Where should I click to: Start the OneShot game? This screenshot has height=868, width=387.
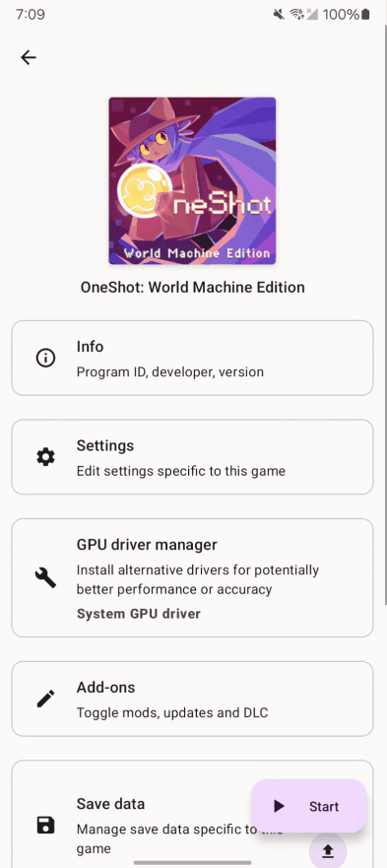coord(308,806)
